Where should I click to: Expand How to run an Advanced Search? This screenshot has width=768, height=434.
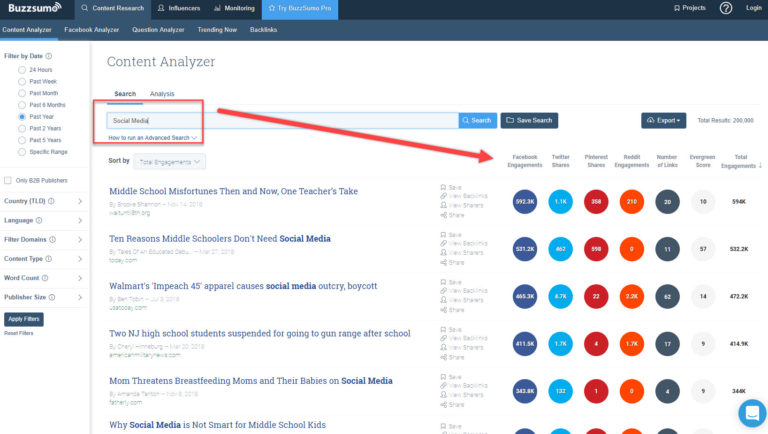click(x=152, y=138)
